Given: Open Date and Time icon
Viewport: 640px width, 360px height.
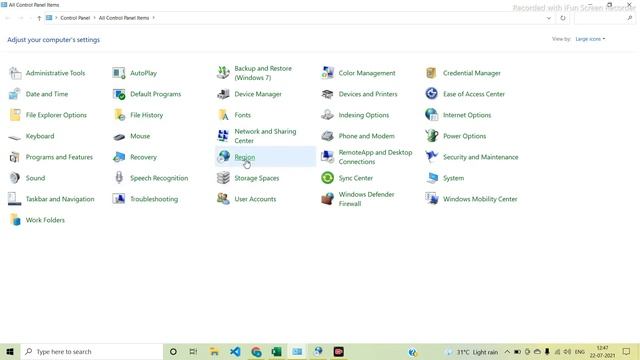Looking at the screenshot, I should 15,94.
